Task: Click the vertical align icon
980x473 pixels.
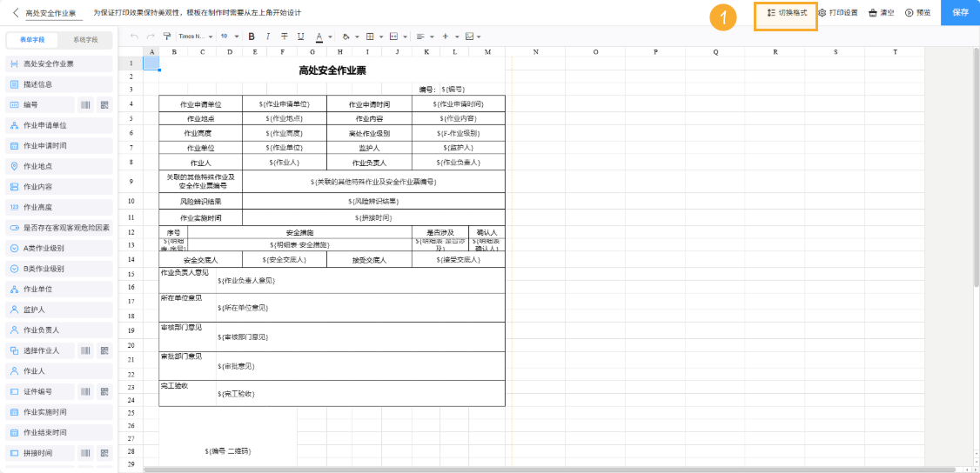Action: click(x=446, y=37)
